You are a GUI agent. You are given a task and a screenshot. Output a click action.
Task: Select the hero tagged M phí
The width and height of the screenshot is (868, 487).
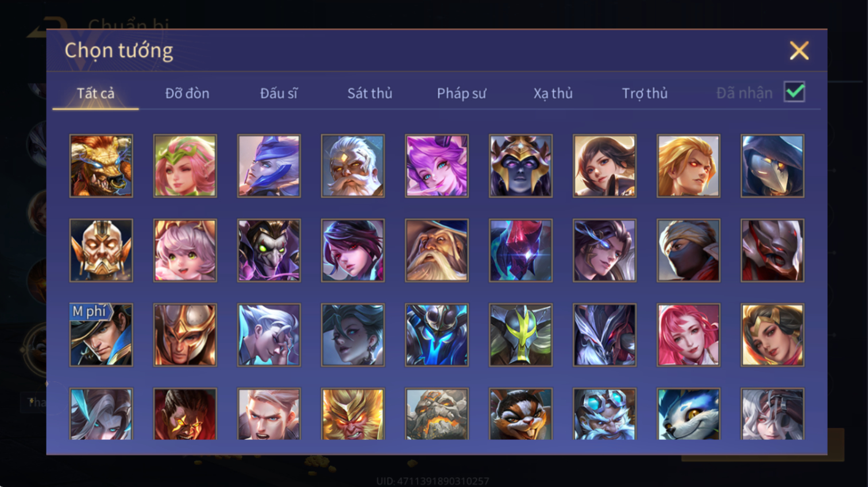101,335
